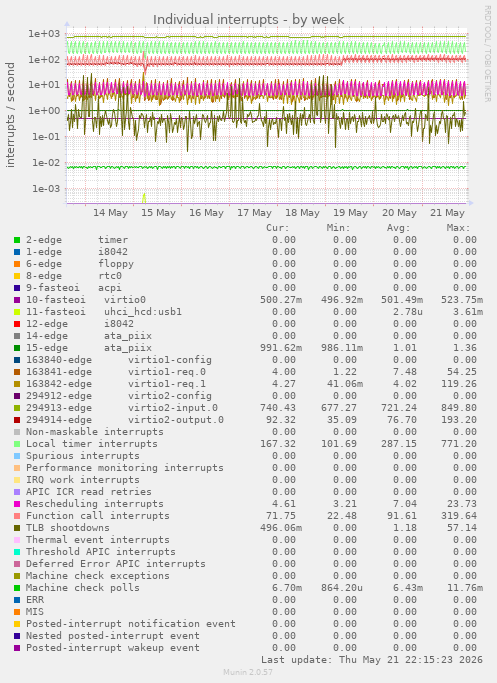Click the 17 May x-axis date marker
Image resolution: width=497 pixels, height=683 pixels.
[254, 213]
